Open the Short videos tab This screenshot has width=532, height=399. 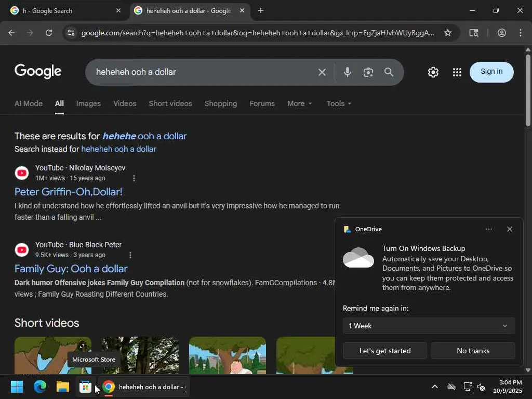pos(170,103)
